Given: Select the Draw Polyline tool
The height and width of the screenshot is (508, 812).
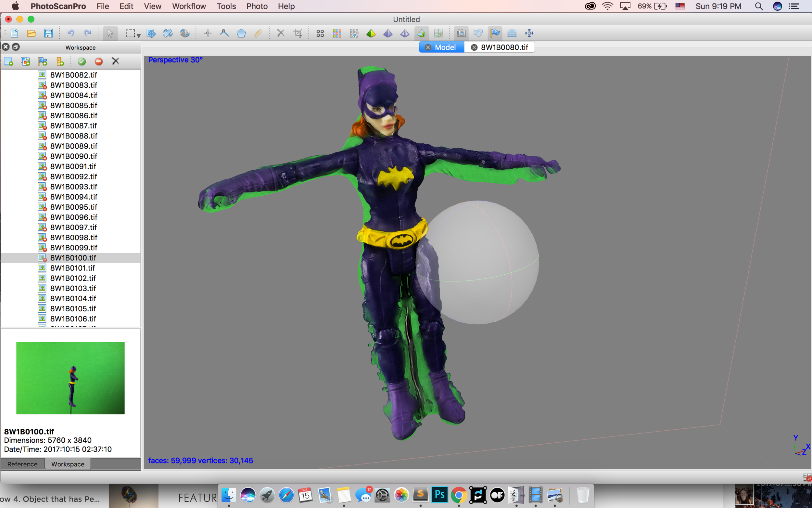Looking at the screenshot, I should (224, 33).
